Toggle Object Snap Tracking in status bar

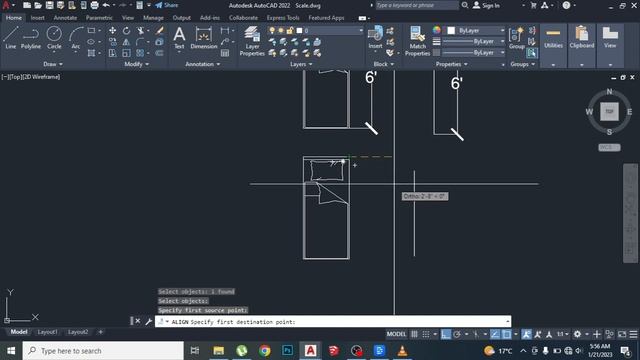coord(495,334)
